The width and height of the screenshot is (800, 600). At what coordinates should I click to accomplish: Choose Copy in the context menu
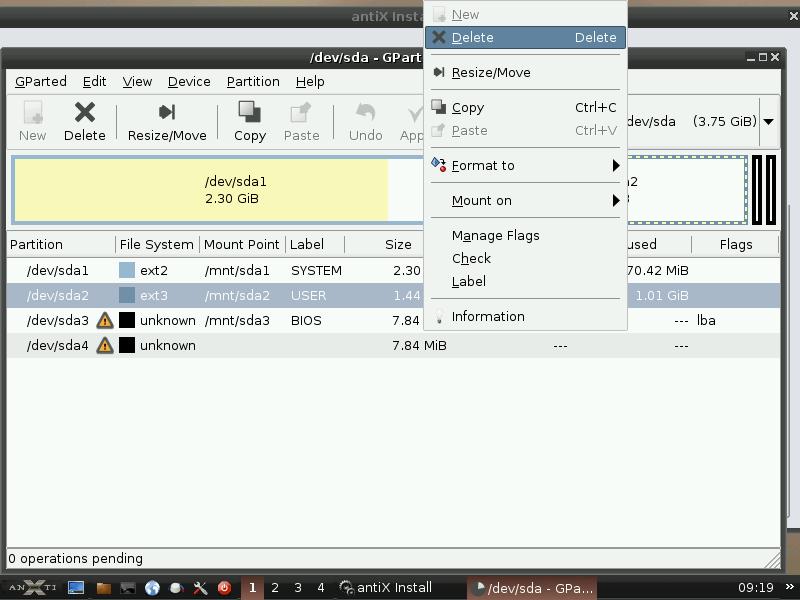[525, 108]
